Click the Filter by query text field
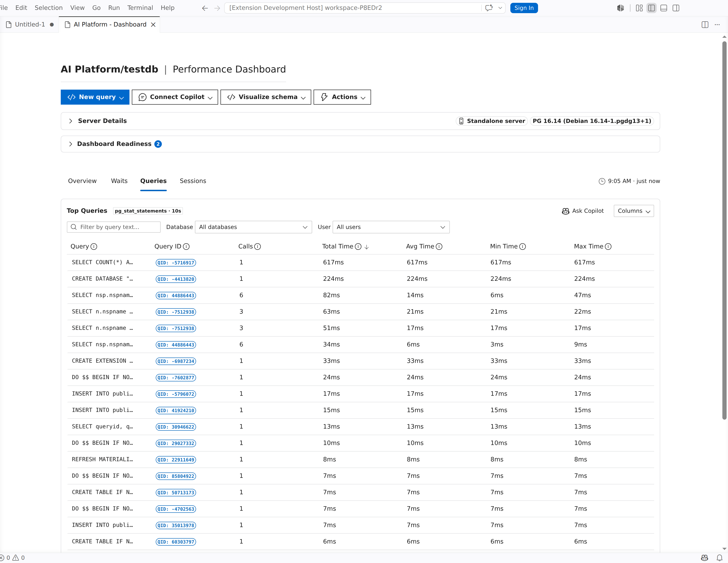Screen dimensions: 728x563 click(114, 227)
